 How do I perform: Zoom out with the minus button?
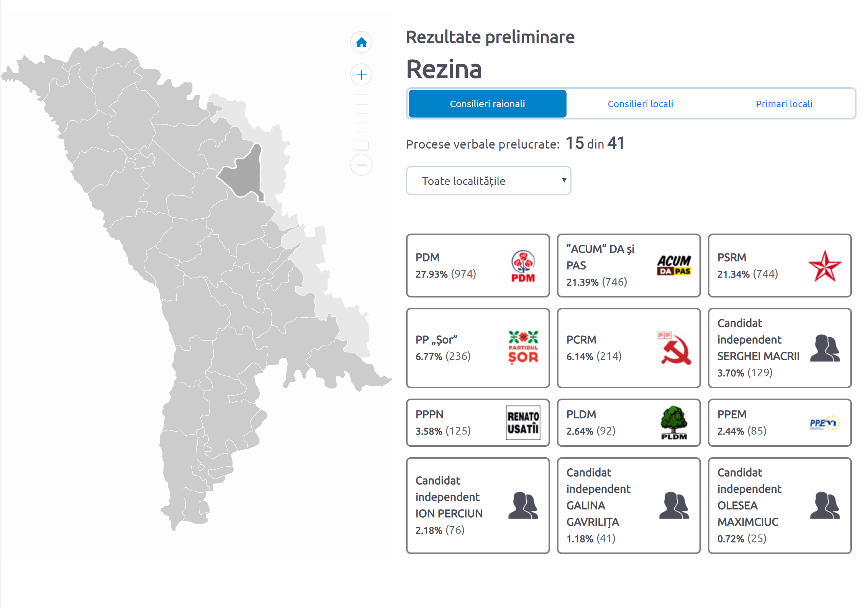361,165
